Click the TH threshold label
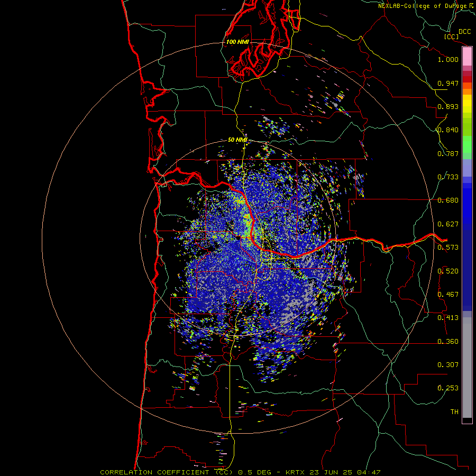The image size is (476, 476). [x=454, y=412]
